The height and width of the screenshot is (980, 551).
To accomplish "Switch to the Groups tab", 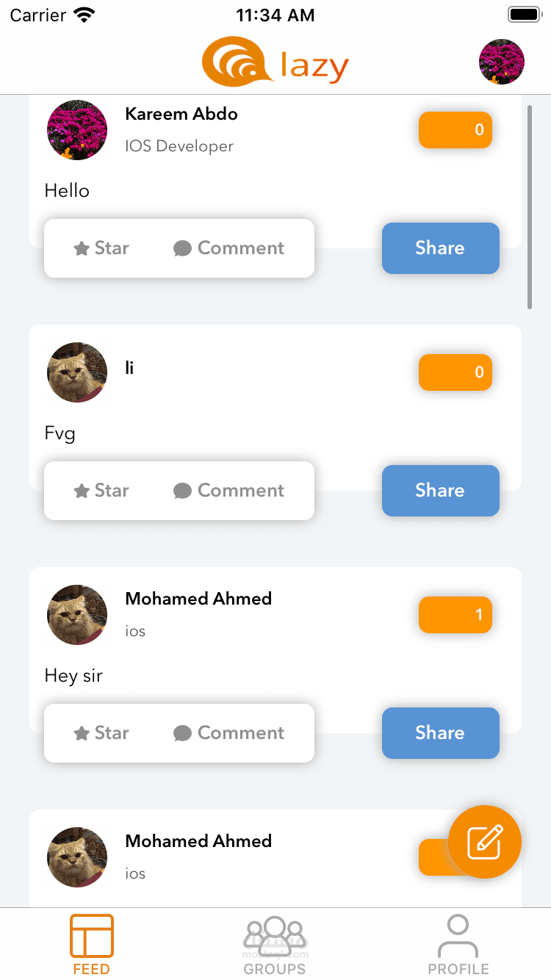I will 275,944.
